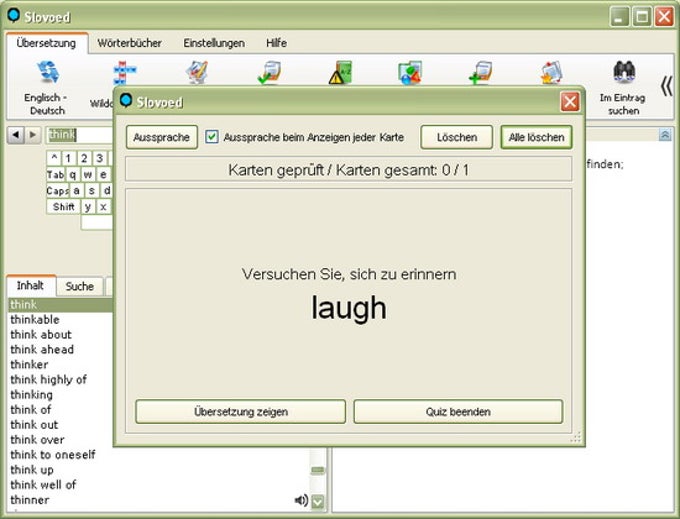Viewport: 680px width, 519px height.
Task: Click the Alle löschen button
Action: point(536,137)
